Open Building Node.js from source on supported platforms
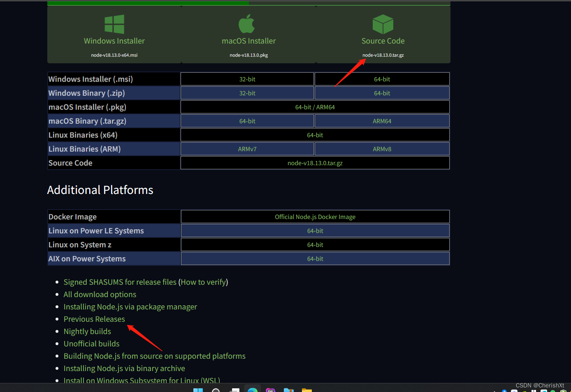This screenshot has width=571, height=392. point(155,356)
